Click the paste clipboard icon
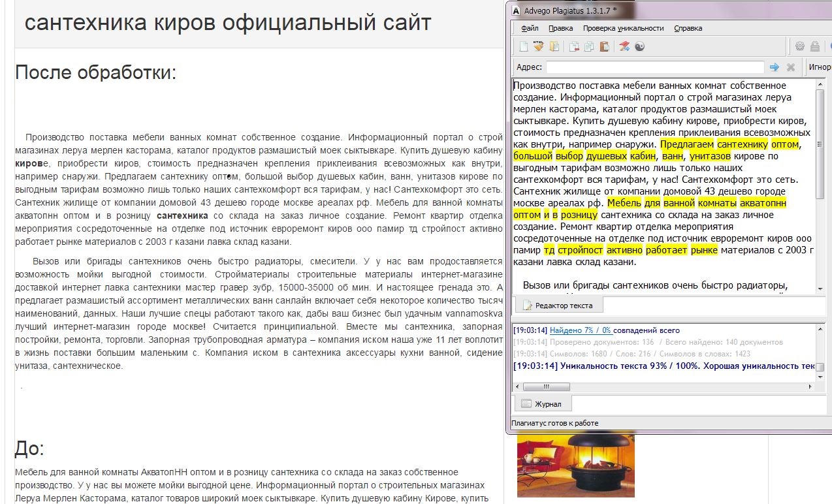 click(x=604, y=46)
